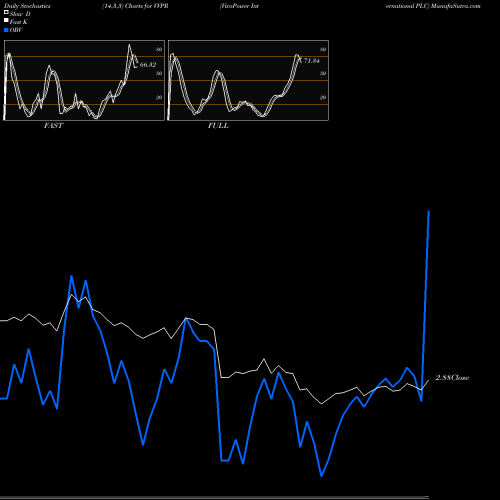500x500 pixels.
Task: Click the FAST chart label
Action: 53,126
